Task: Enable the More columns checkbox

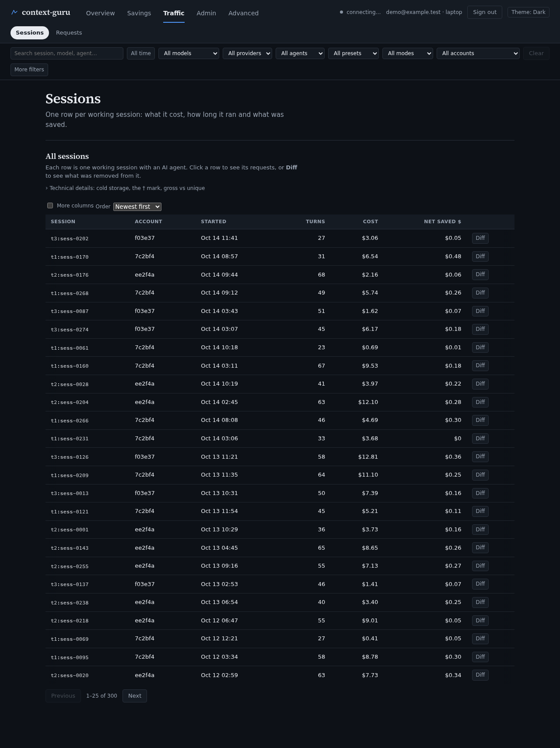Action: coord(50,206)
